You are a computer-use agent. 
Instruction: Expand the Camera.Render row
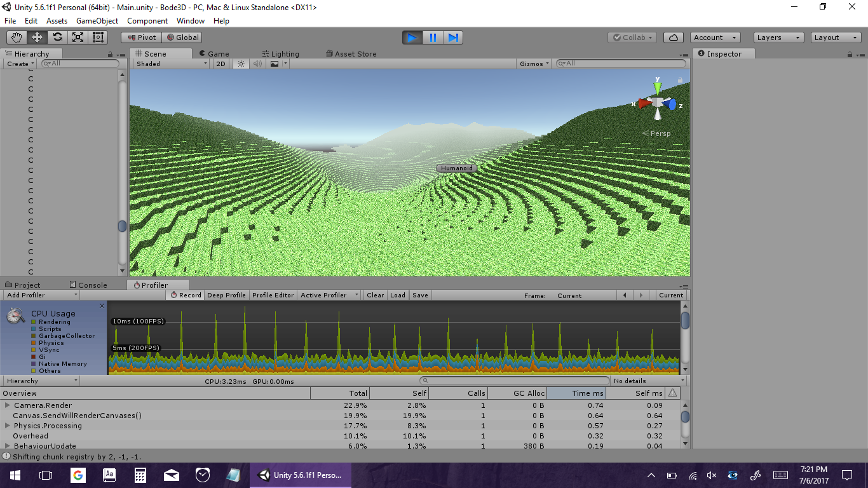pos(8,405)
